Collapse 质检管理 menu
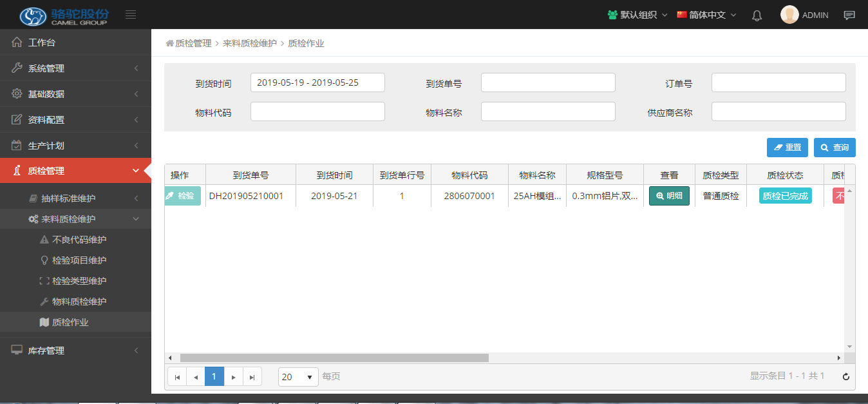868x404 pixels. click(75, 171)
